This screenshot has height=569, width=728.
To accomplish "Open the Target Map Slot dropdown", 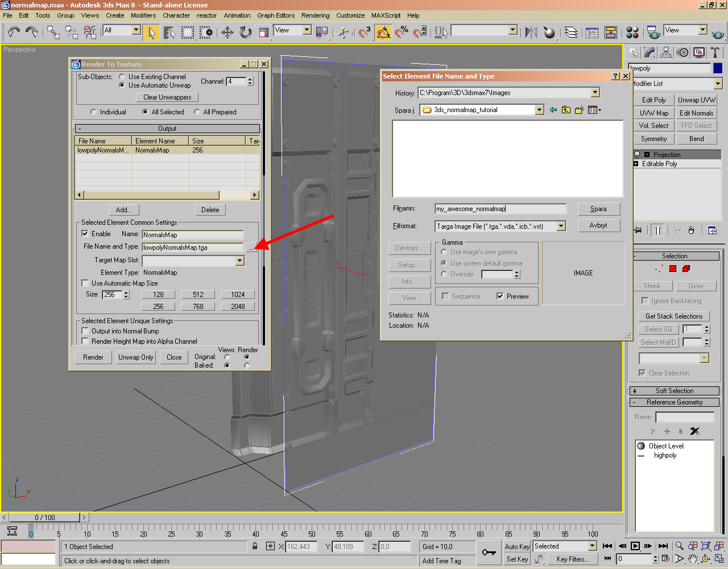I will pyautogui.click(x=239, y=261).
